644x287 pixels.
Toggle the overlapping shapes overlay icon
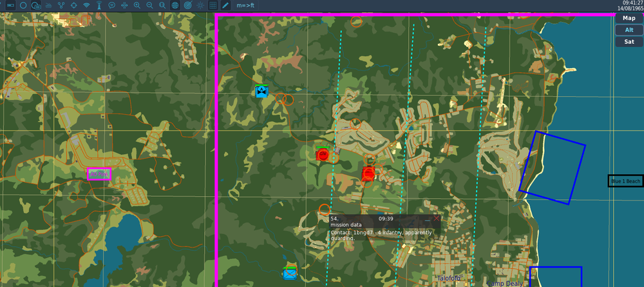pos(36,6)
